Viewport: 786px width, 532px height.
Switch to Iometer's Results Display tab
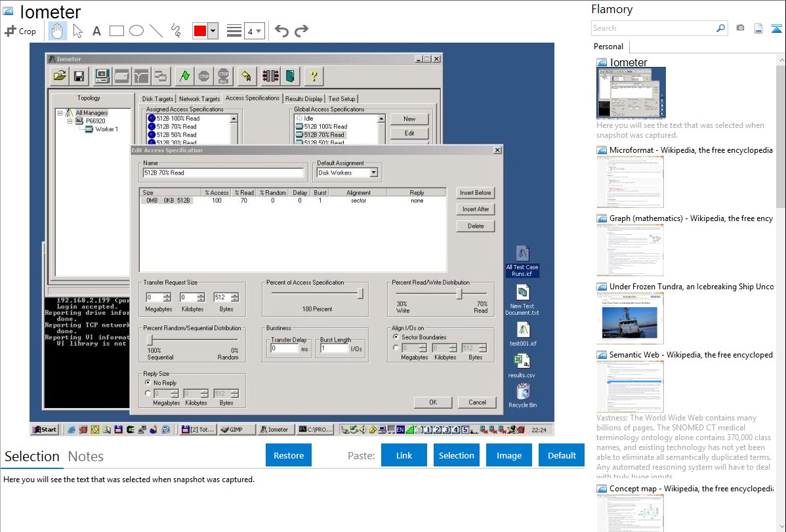pos(304,99)
